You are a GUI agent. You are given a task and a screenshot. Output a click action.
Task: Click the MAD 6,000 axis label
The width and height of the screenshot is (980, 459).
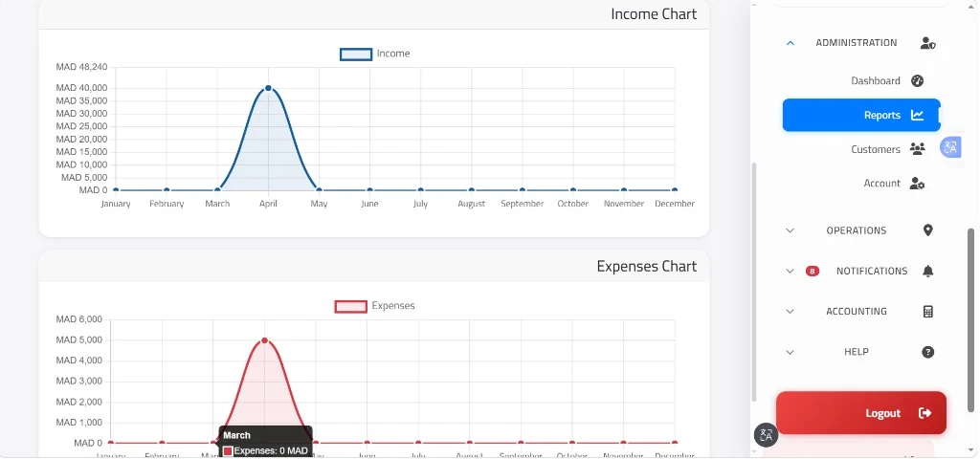[78, 319]
